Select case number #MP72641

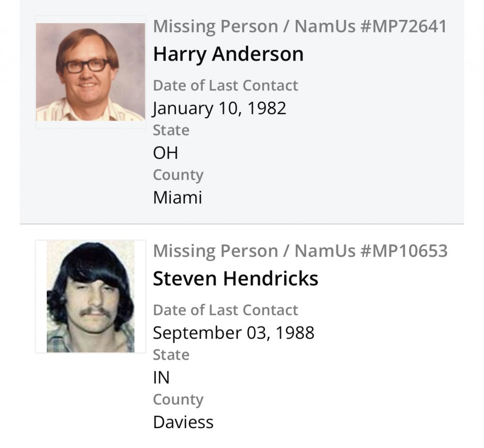pyautogui.click(x=403, y=26)
